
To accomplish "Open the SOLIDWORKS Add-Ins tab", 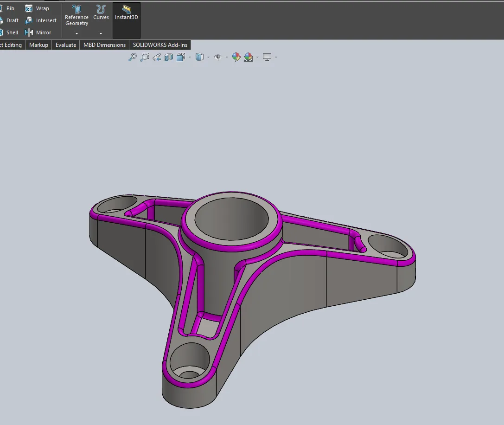I will pyautogui.click(x=160, y=45).
